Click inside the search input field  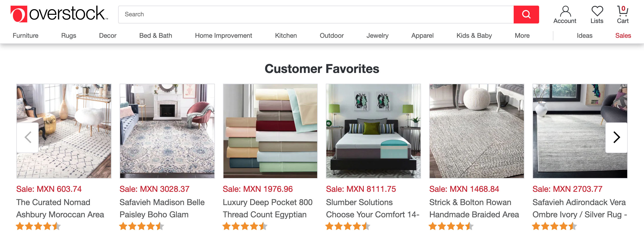(305, 14)
